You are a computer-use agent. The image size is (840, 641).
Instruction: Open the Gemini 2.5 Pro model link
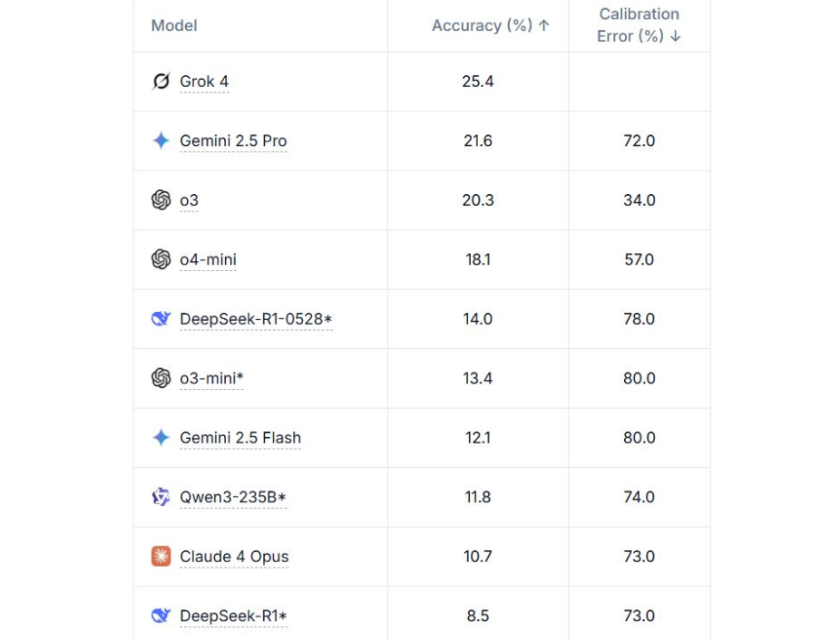tap(233, 141)
